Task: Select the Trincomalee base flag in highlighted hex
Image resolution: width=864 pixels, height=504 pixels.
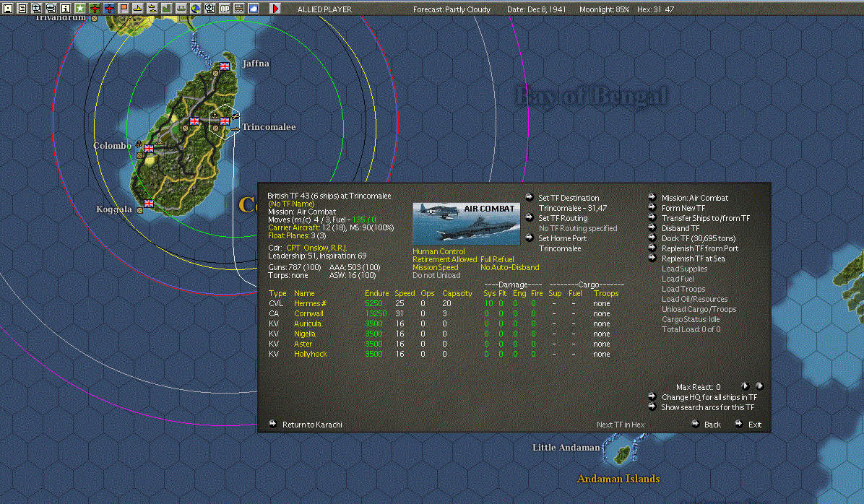Action: 225,121
